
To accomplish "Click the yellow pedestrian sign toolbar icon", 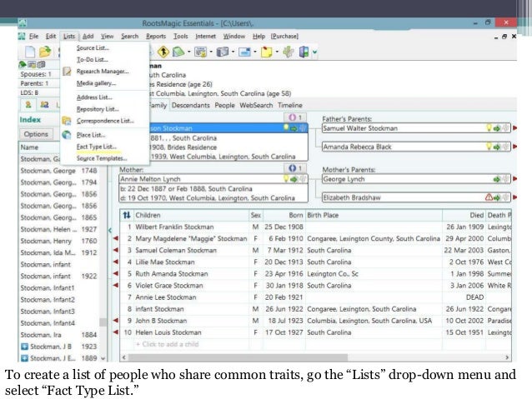I will [x=163, y=52].
